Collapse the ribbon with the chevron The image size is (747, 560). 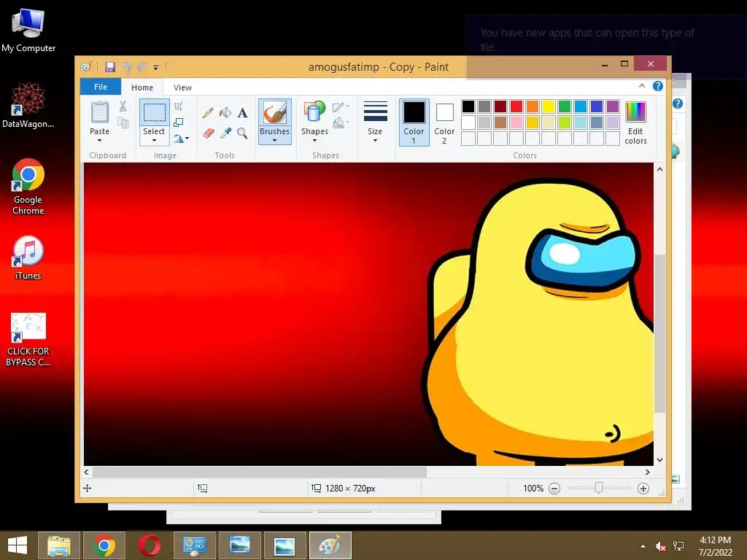tap(642, 86)
